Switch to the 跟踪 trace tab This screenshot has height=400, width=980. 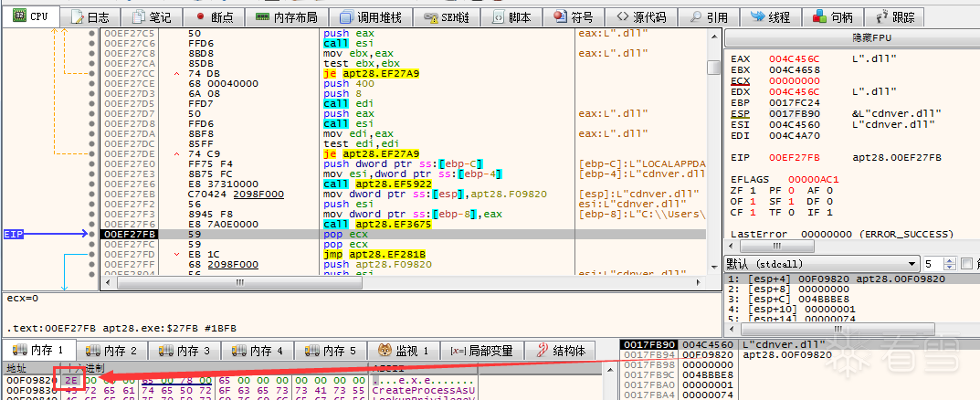tap(896, 17)
